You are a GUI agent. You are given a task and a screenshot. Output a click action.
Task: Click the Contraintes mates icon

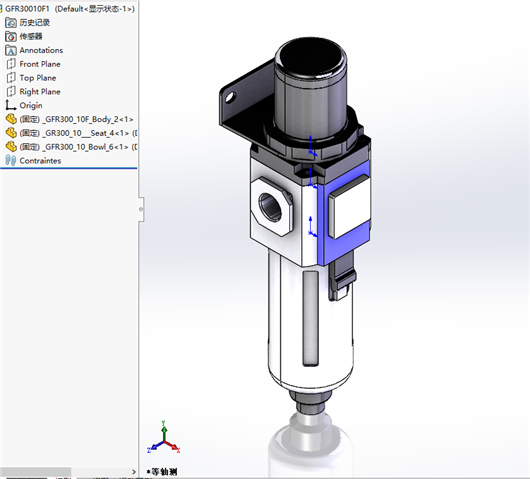click(10, 161)
